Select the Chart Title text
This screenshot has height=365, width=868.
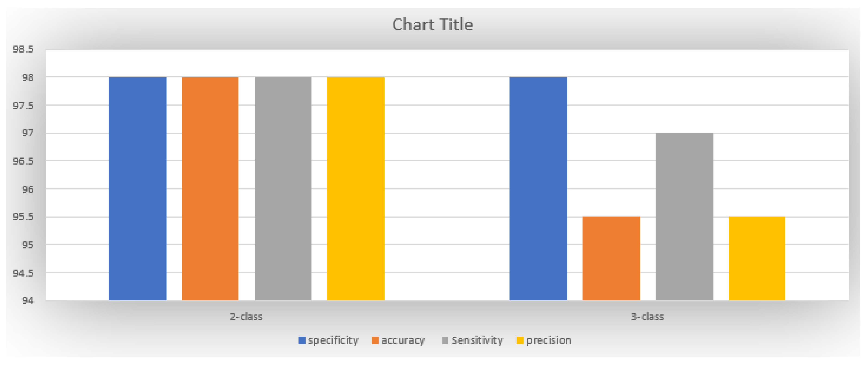432,25
